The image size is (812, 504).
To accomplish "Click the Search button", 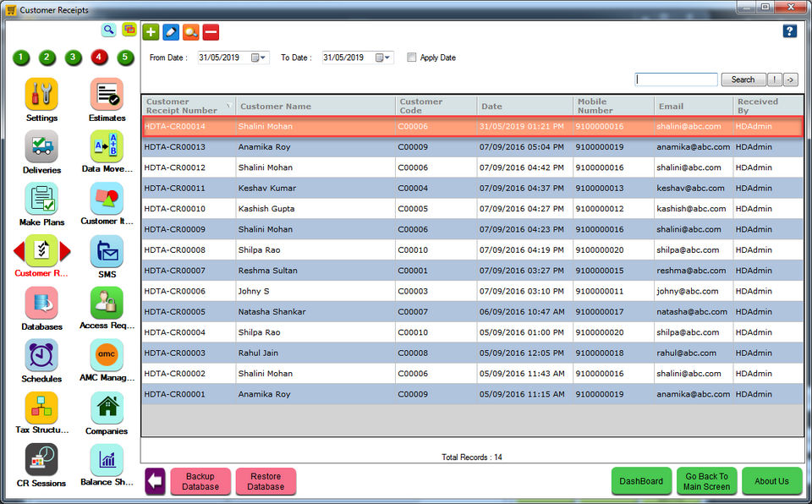I will [x=743, y=79].
